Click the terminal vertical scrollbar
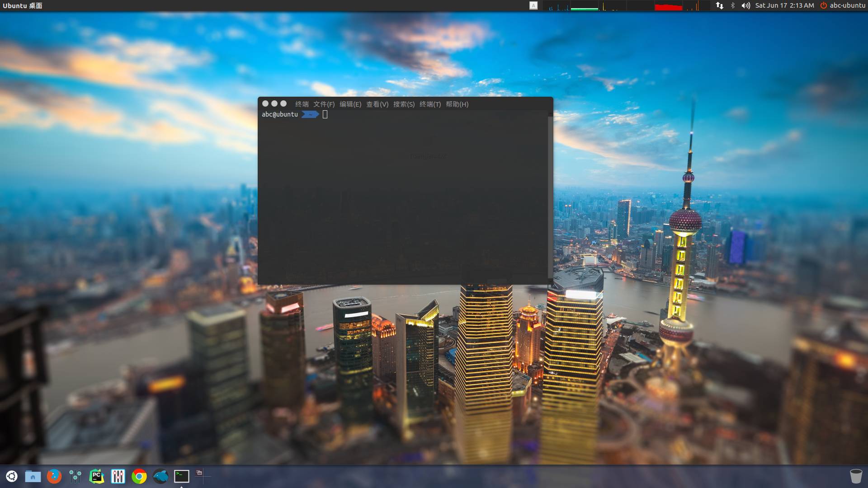 pos(550,197)
